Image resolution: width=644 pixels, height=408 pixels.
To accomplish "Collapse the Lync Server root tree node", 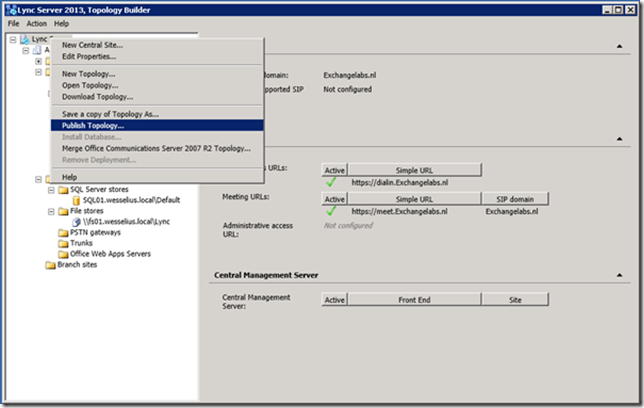I will pyautogui.click(x=11, y=39).
